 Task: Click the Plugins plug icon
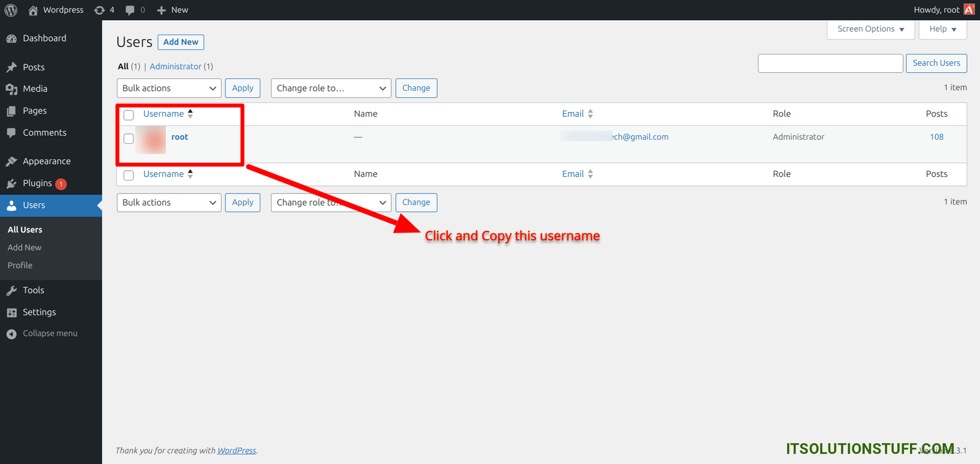[x=11, y=184]
